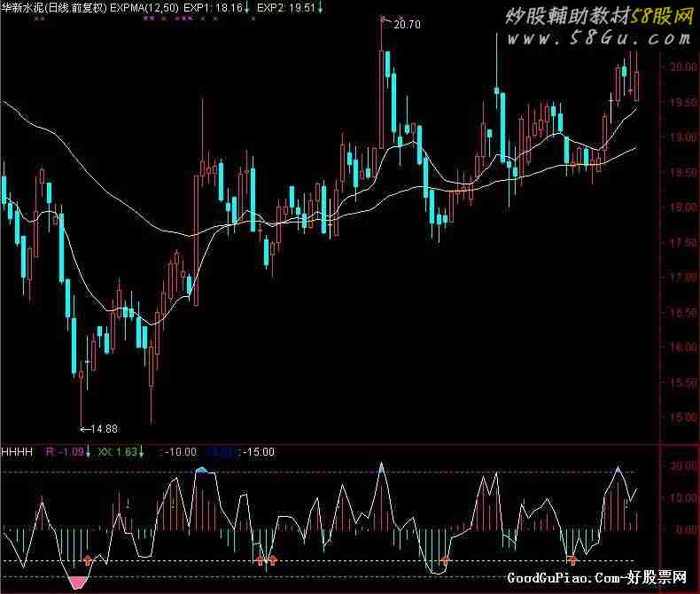Screen dimensions: 700x594
Task: Open the www.58Gu.com watermark link
Action: [599, 39]
